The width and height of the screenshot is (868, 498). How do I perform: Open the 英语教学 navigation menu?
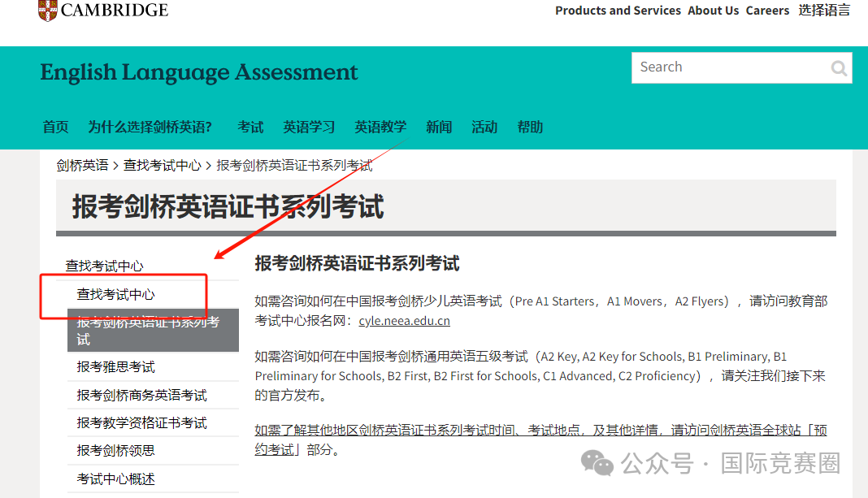pos(380,127)
